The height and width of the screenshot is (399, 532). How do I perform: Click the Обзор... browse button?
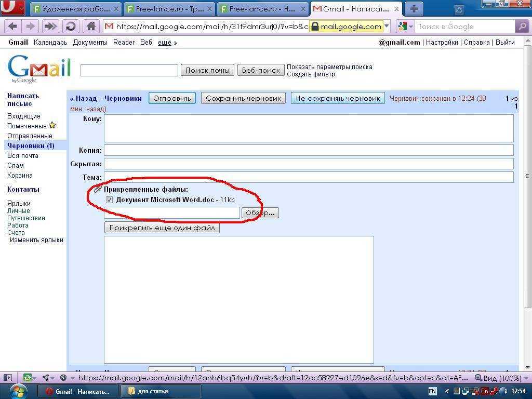point(260,212)
